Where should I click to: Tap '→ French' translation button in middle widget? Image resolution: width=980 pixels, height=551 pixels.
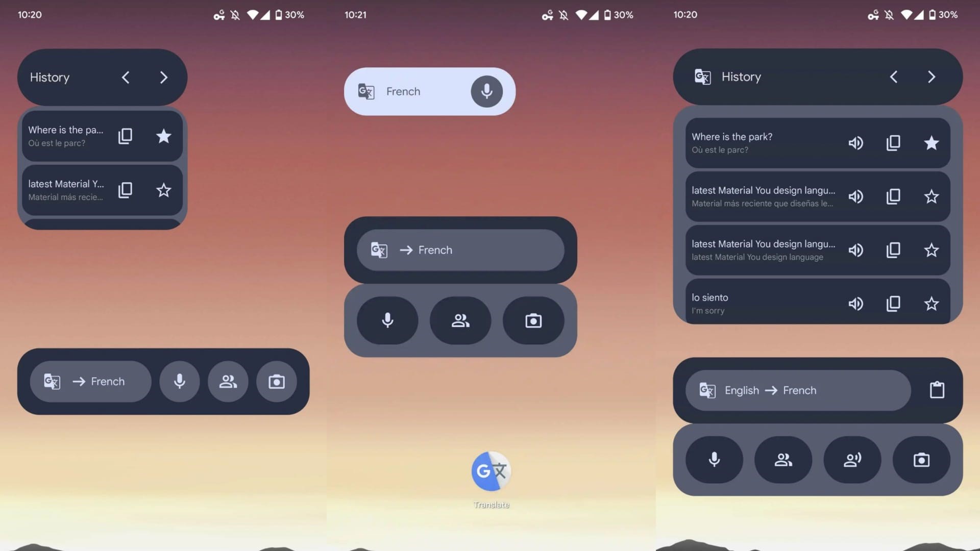(460, 249)
